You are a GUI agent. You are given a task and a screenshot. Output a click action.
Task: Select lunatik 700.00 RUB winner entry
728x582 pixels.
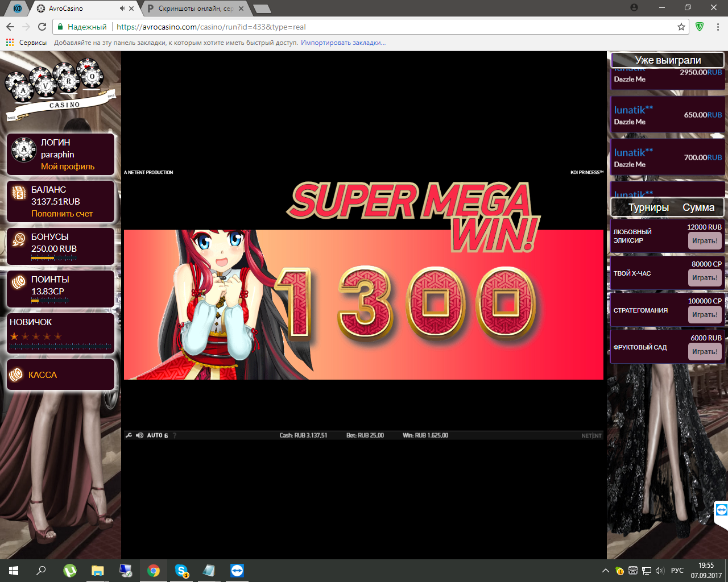pos(668,157)
